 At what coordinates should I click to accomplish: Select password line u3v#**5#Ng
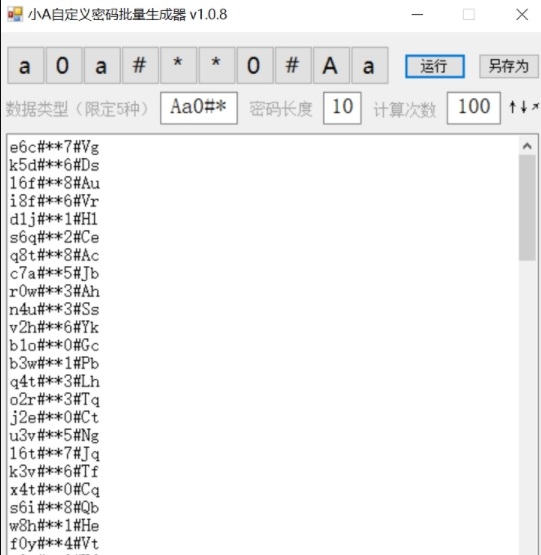54,436
